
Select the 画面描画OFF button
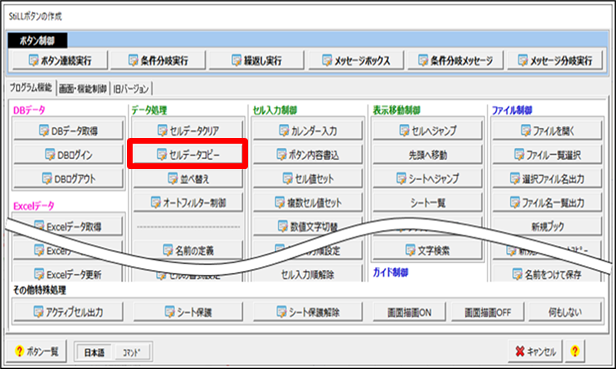(488, 312)
